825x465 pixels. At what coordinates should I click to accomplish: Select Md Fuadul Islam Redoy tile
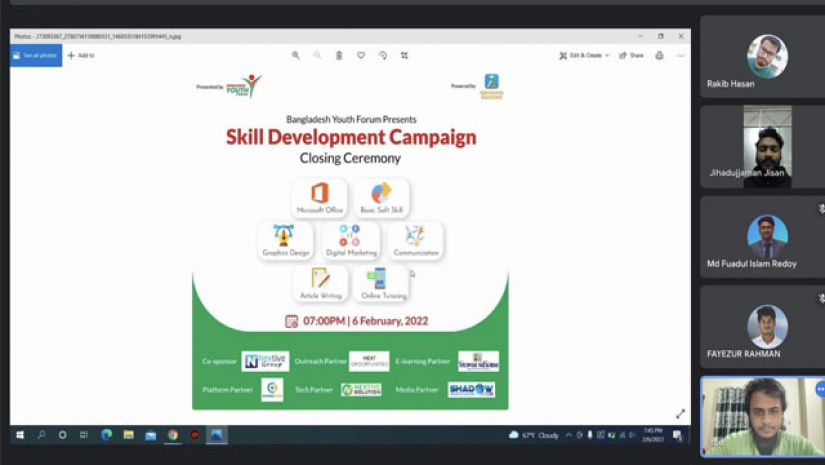coord(762,237)
